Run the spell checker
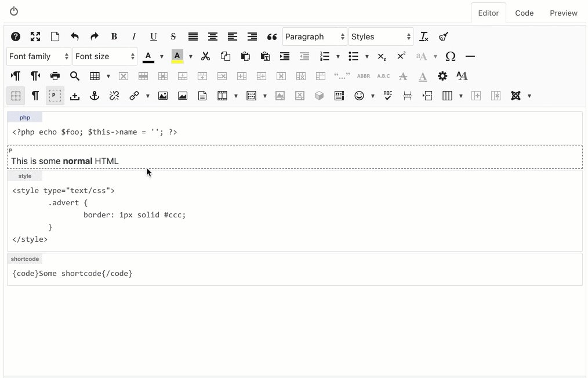Viewport: 588px width, 378px height. pyautogui.click(x=388, y=96)
